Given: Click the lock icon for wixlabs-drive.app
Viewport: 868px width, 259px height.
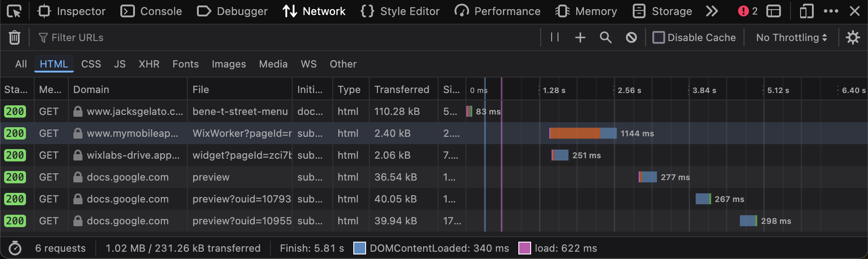Looking at the screenshot, I should (78, 155).
